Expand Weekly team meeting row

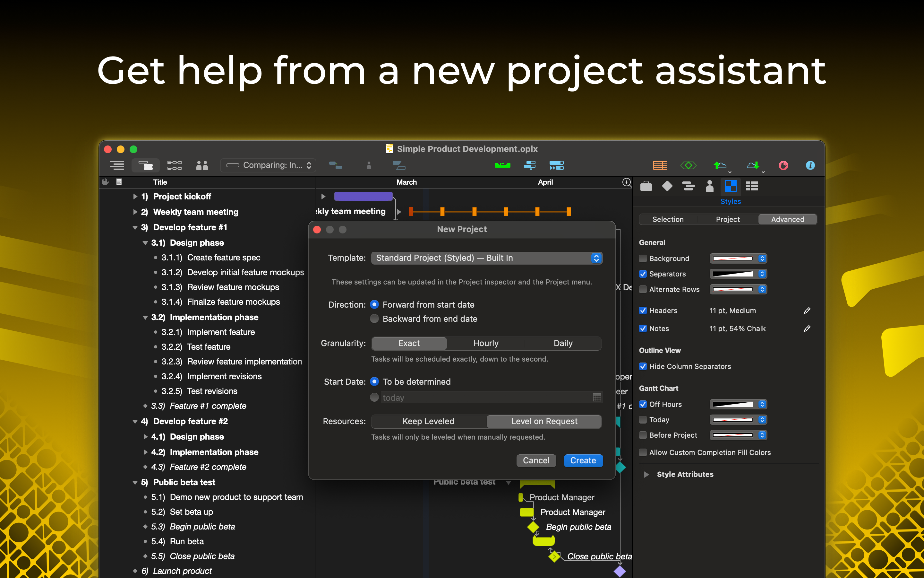135,212
